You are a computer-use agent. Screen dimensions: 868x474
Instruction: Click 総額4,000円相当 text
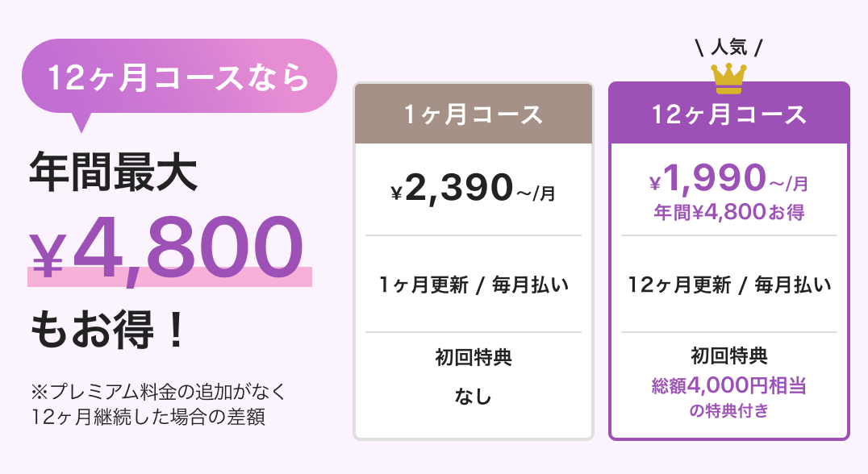coord(729,385)
